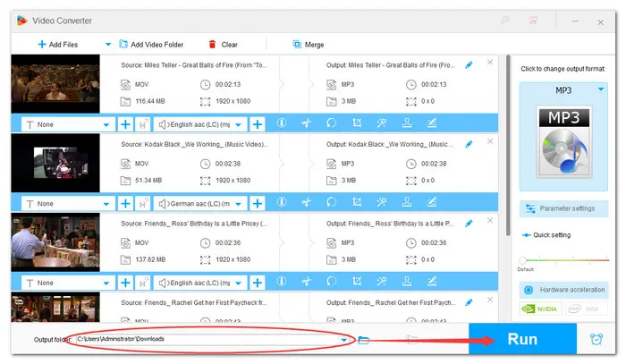Toggle Hardware acceleration
This screenshot has width=626, height=364.
[563, 292]
